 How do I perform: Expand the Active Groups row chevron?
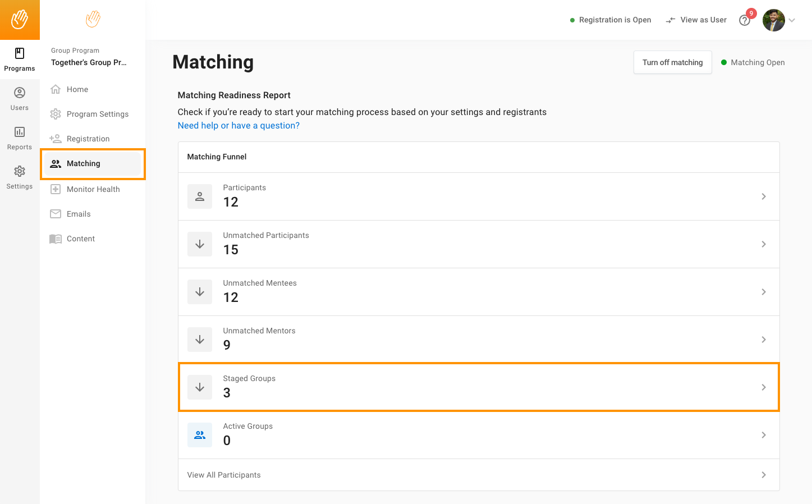[x=764, y=435]
